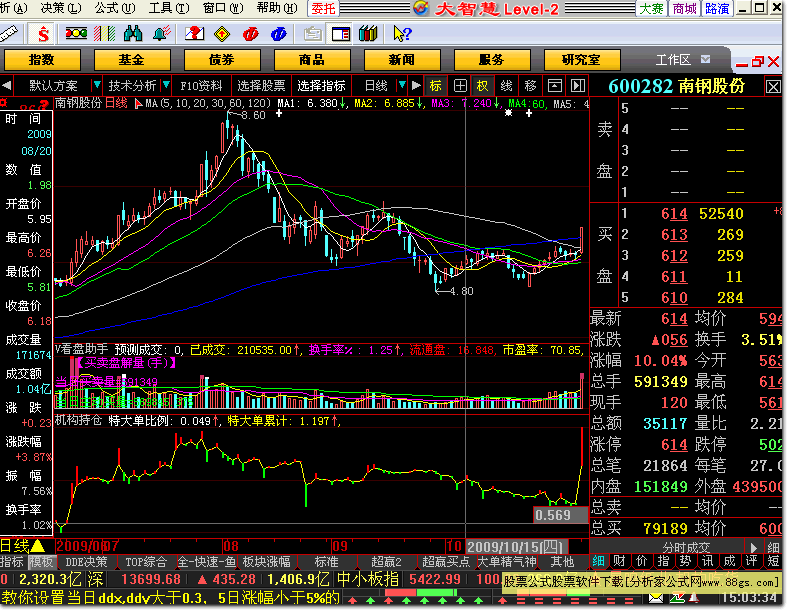Toggle the 线 line drawing button
This screenshot has width=789, height=611.
(x=506, y=86)
